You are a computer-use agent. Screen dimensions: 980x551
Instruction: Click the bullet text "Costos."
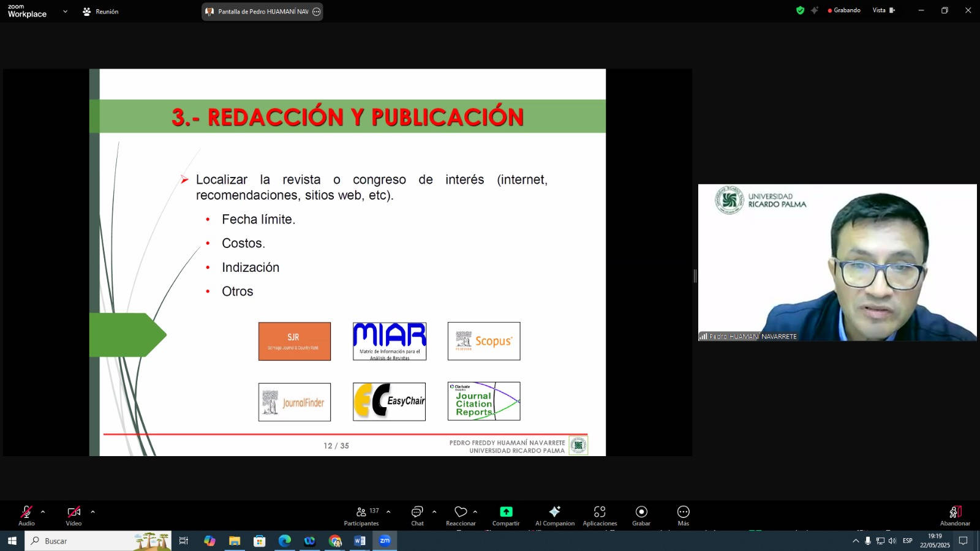pos(243,243)
